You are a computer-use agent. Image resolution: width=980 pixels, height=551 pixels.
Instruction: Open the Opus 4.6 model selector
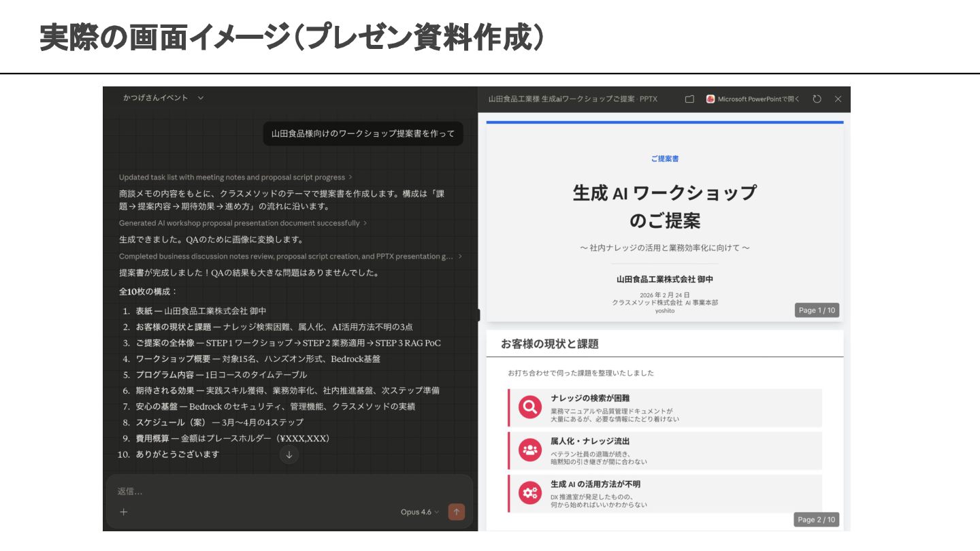point(420,512)
